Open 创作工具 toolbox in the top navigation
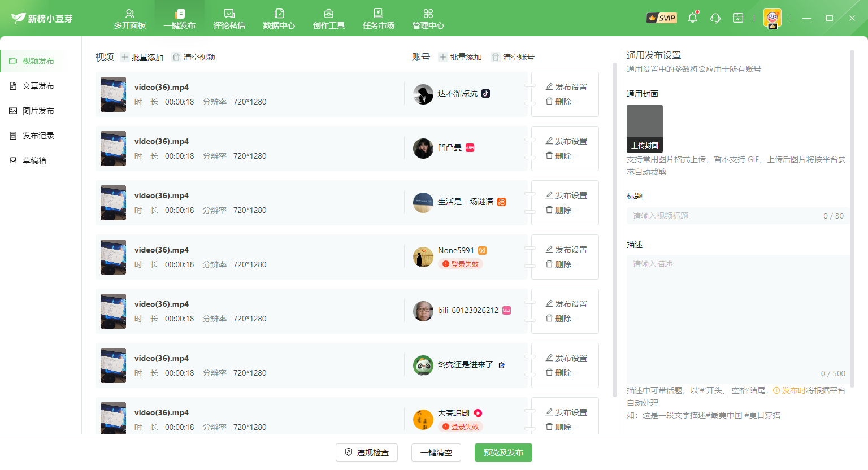This screenshot has width=868, height=470. [x=329, y=19]
